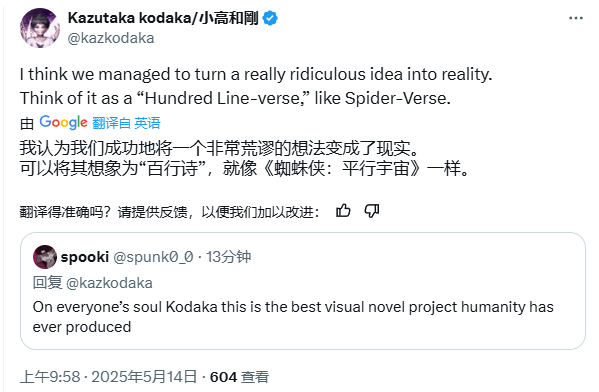Click spooki username in quoted tweet
Viewport: 599px width, 392px height.
[85, 257]
